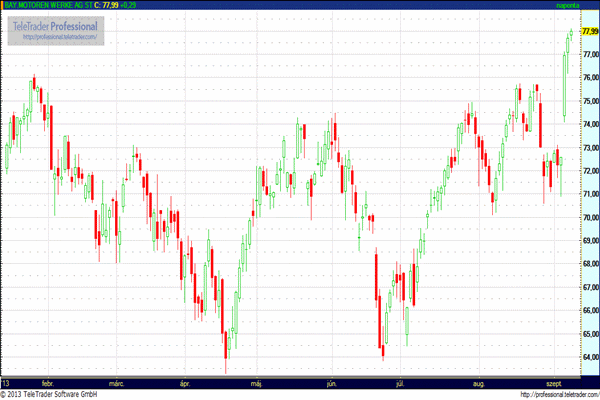Viewport: 600px width, 400px height.
Task: Click the '13' year label on time axis
Action: coord(6,382)
